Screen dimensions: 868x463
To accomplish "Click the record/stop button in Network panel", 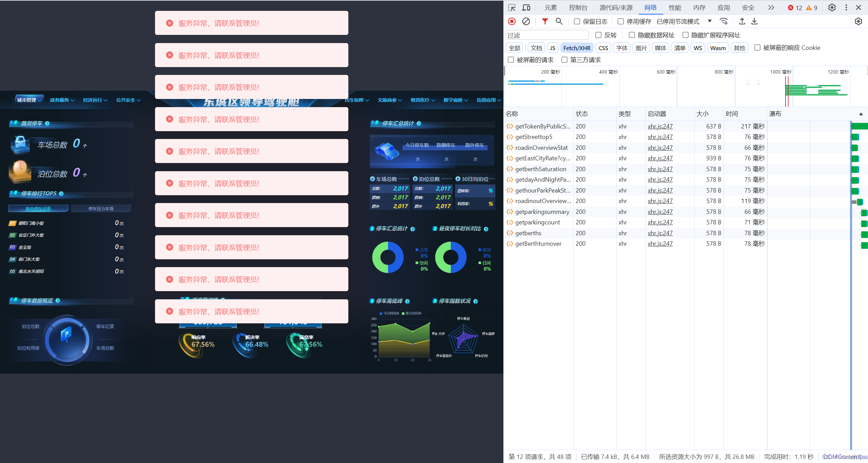I will click(512, 21).
